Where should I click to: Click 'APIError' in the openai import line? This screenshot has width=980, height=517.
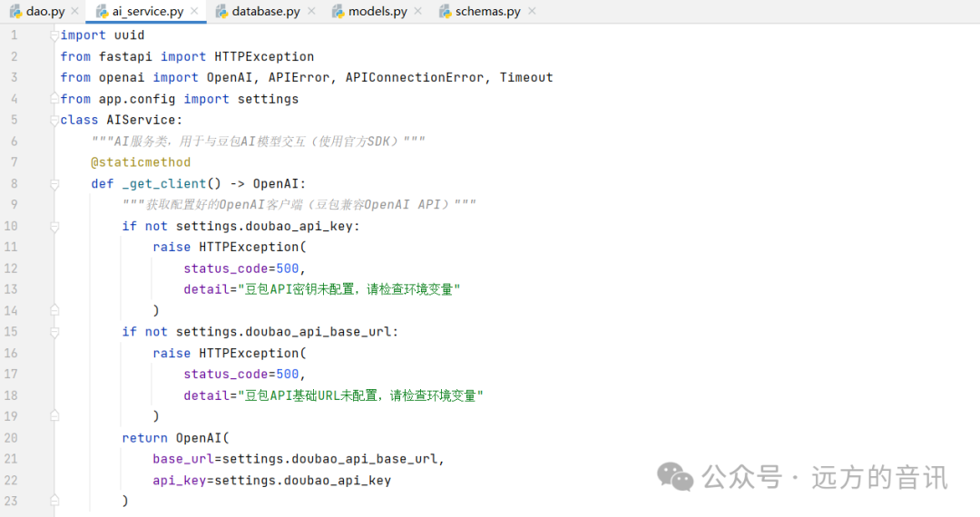click(299, 77)
